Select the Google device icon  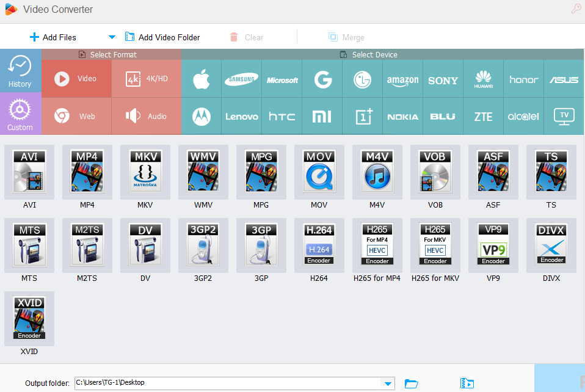(322, 79)
